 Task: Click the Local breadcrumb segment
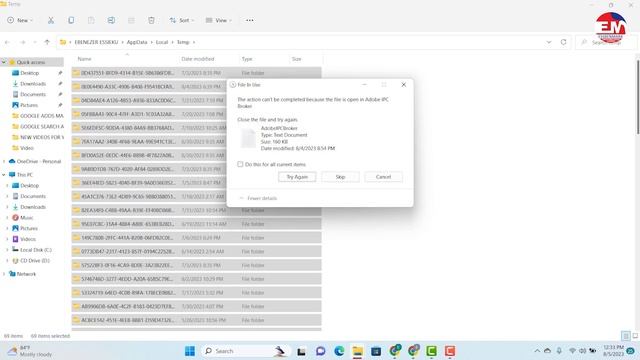[x=162, y=42]
